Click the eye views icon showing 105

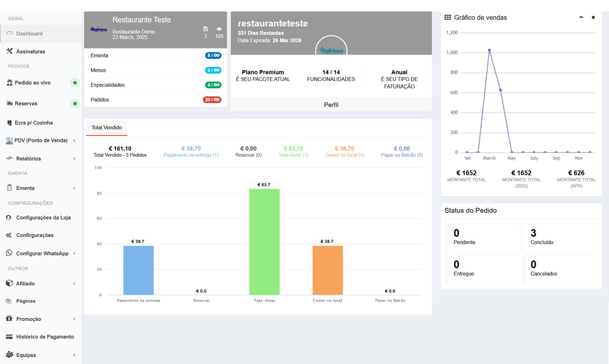tap(219, 29)
